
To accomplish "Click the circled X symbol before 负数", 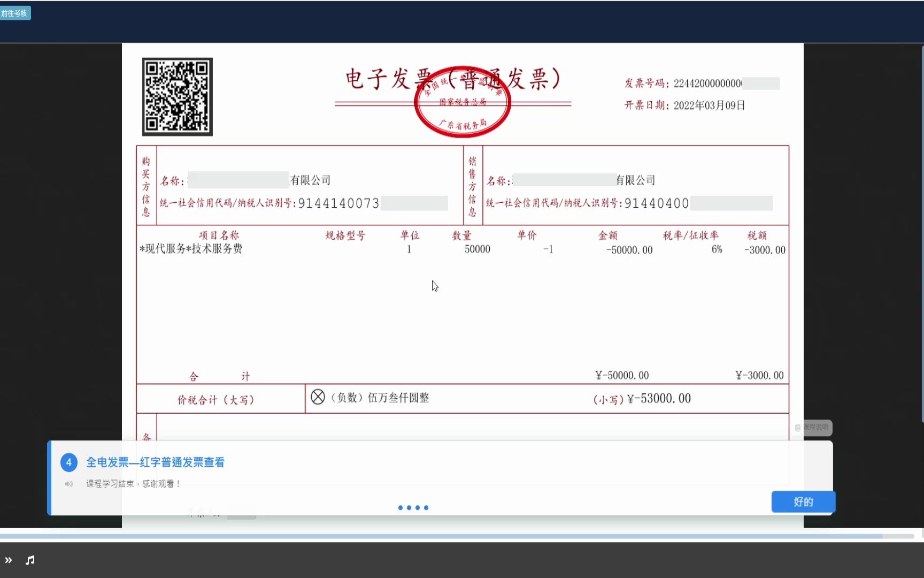I will point(318,397).
